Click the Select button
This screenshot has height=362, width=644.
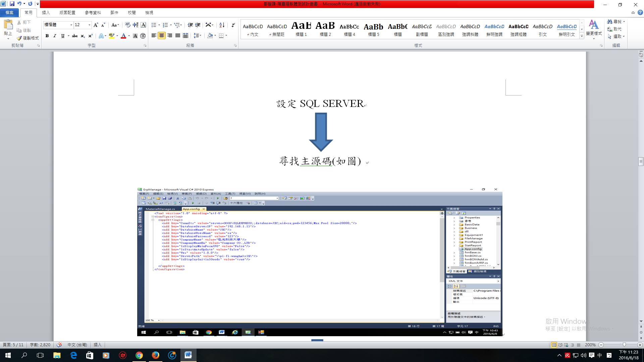pos(616,37)
